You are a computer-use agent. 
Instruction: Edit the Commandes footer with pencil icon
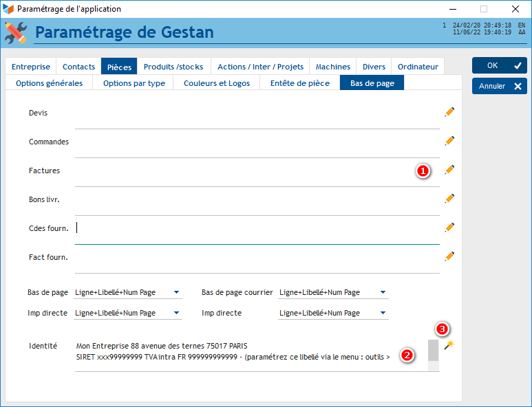[x=449, y=140]
